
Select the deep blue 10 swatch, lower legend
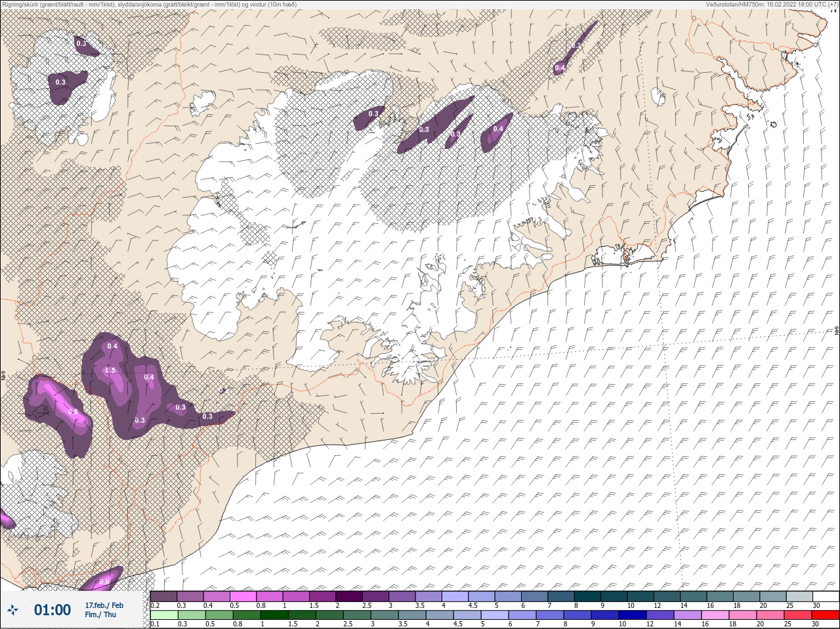[633, 615]
